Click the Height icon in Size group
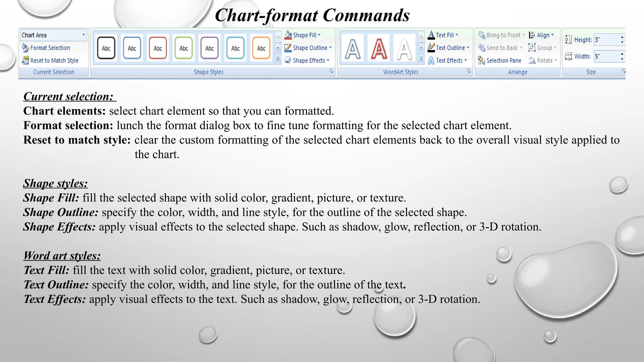Screen dimensions: 644x362 [x=568, y=40]
